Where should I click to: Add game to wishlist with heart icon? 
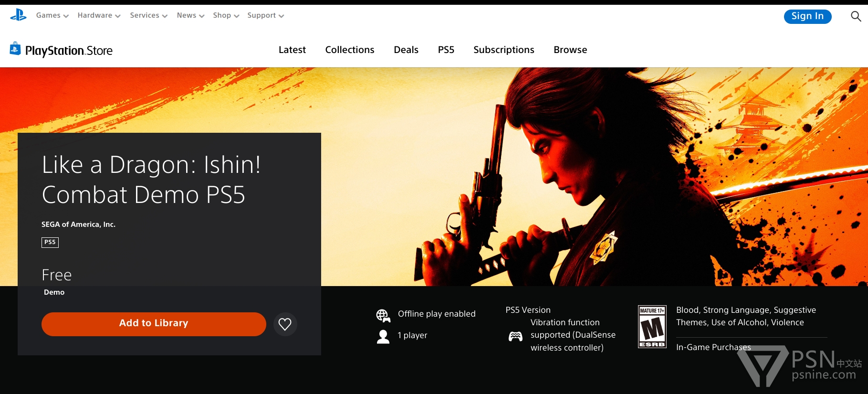click(285, 324)
